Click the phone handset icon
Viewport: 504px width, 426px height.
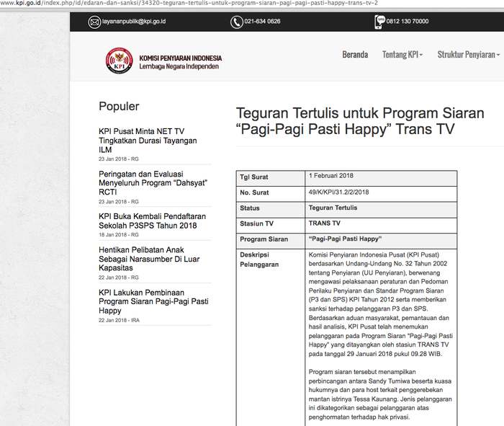point(237,22)
